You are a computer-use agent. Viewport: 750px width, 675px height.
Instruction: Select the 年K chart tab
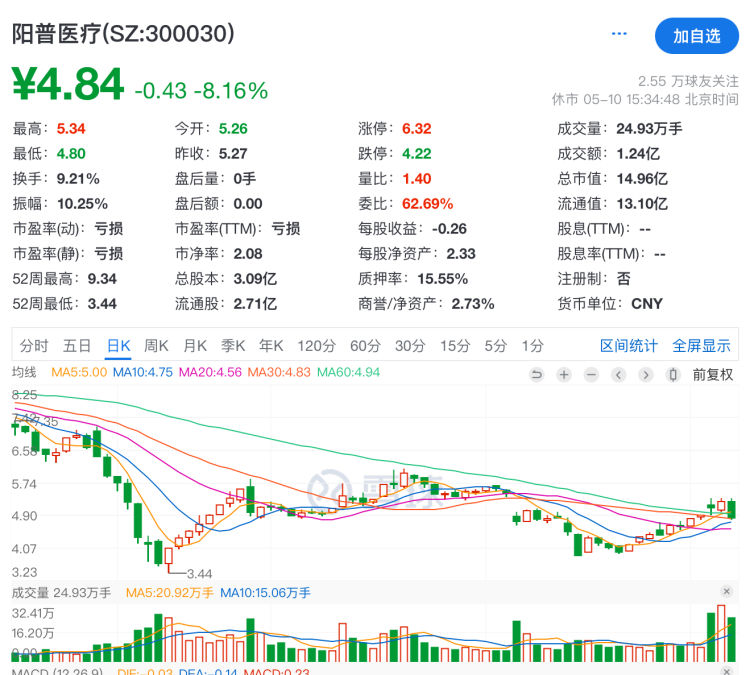[271, 345]
